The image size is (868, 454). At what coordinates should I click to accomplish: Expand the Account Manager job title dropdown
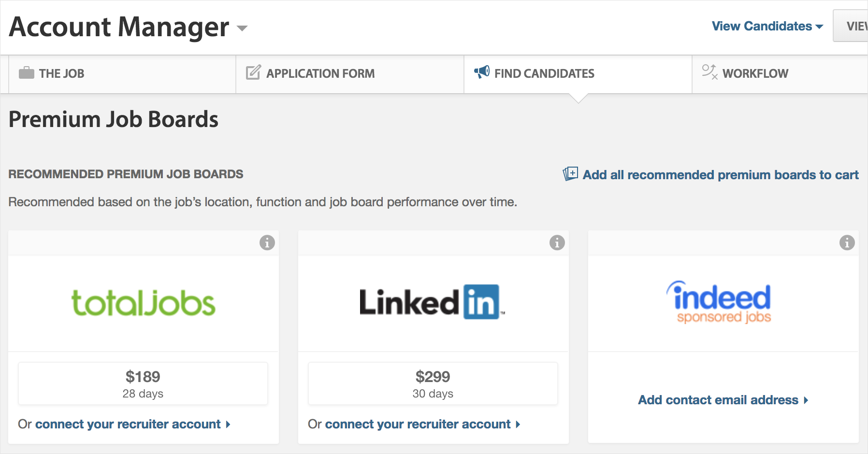click(x=242, y=28)
